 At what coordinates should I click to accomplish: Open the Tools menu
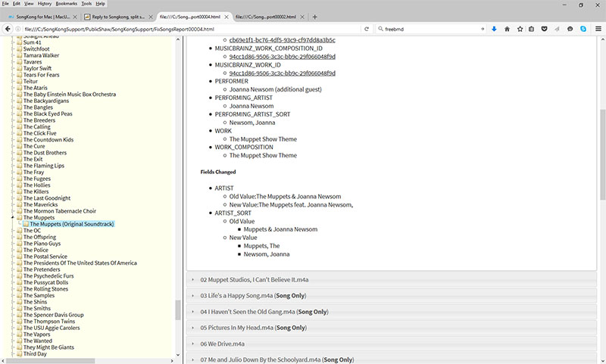(x=86, y=4)
